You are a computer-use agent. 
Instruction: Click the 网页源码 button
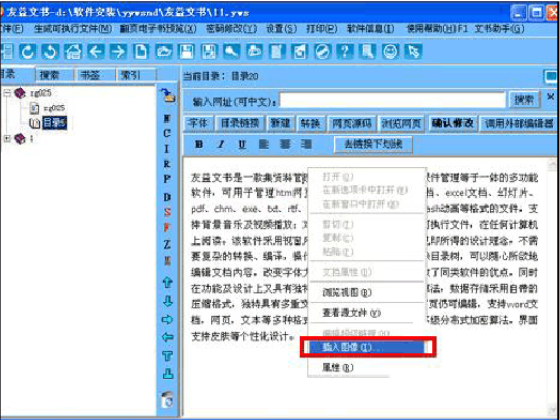(352, 124)
